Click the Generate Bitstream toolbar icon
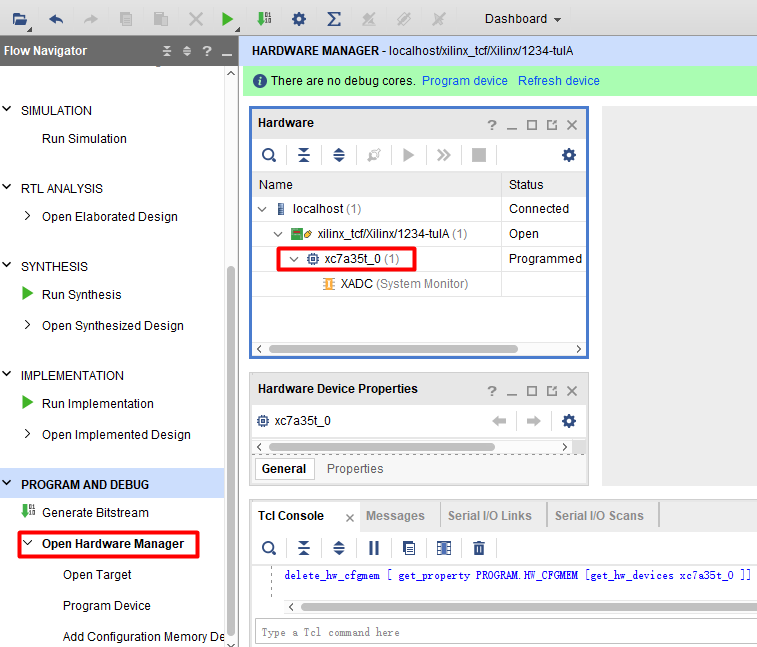This screenshot has height=647, width=757. (264, 19)
